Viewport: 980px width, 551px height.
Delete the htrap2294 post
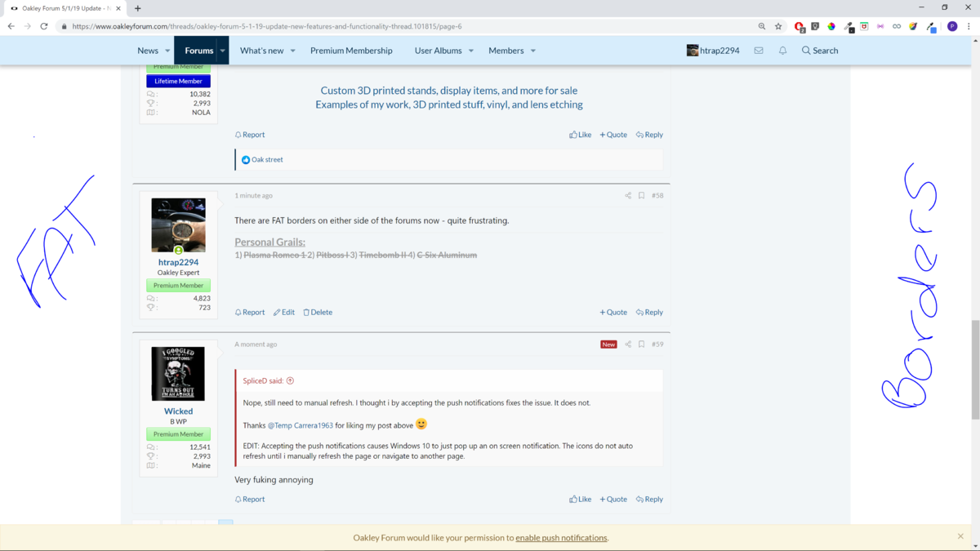coord(318,312)
